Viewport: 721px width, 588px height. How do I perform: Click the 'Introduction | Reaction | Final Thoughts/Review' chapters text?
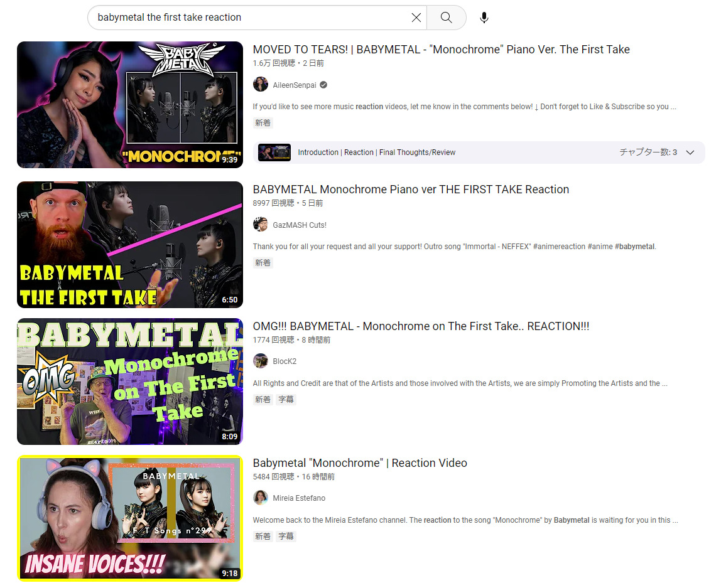[377, 152]
